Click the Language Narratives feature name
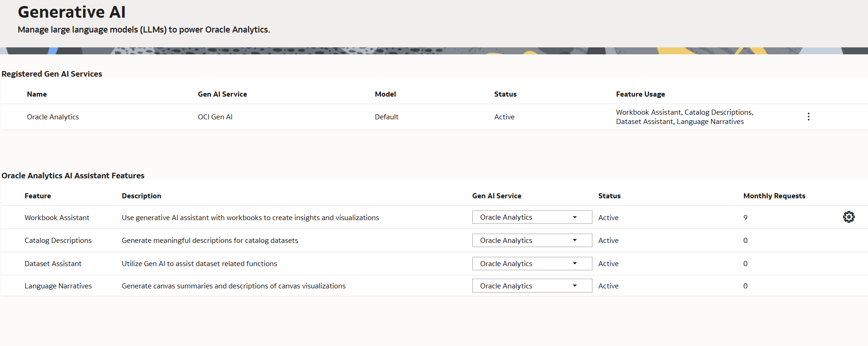The height and width of the screenshot is (346, 868). (58, 286)
